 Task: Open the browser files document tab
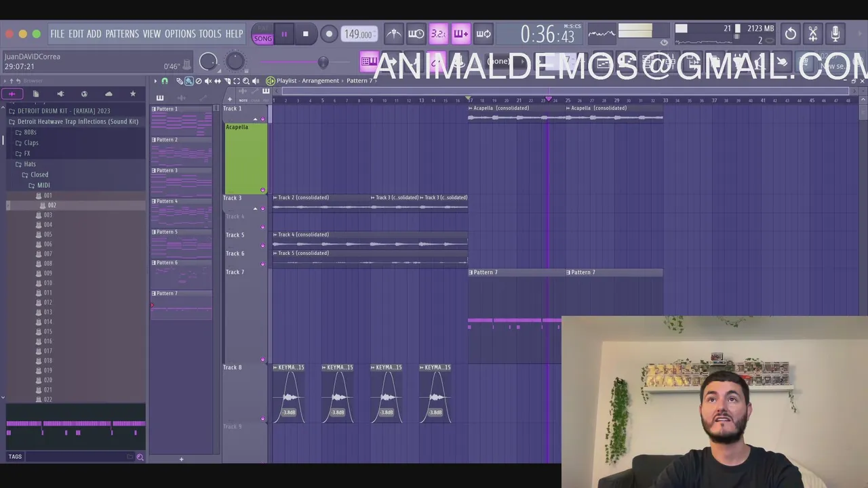click(x=36, y=94)
